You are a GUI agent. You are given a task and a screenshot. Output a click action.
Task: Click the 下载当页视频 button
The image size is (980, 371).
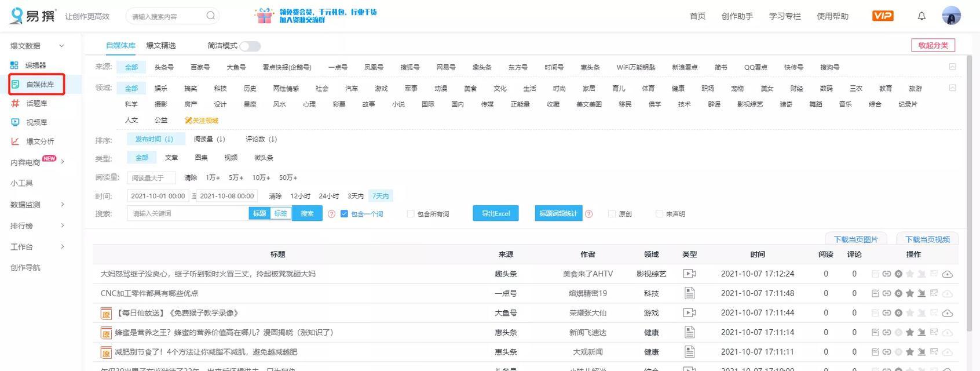point(927,239)
